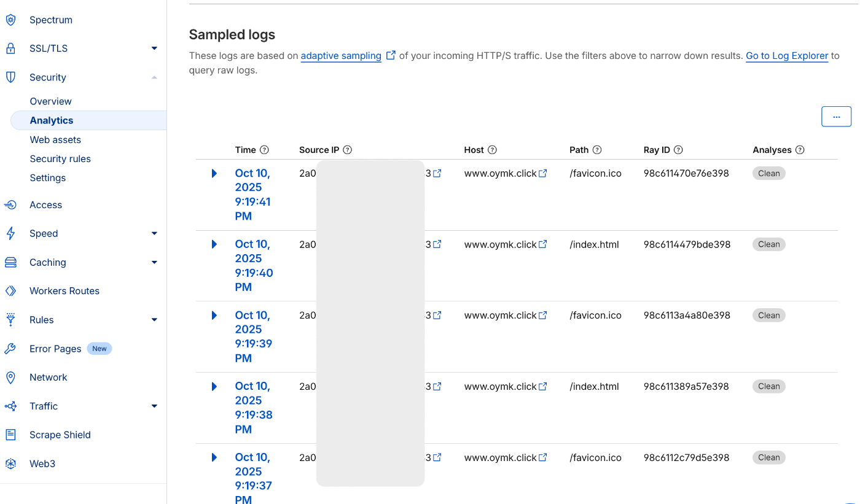Expand the 9:19:41 PM log row
Image resolution: width=860 pixels, height=504 pixels.
[214, 173]
